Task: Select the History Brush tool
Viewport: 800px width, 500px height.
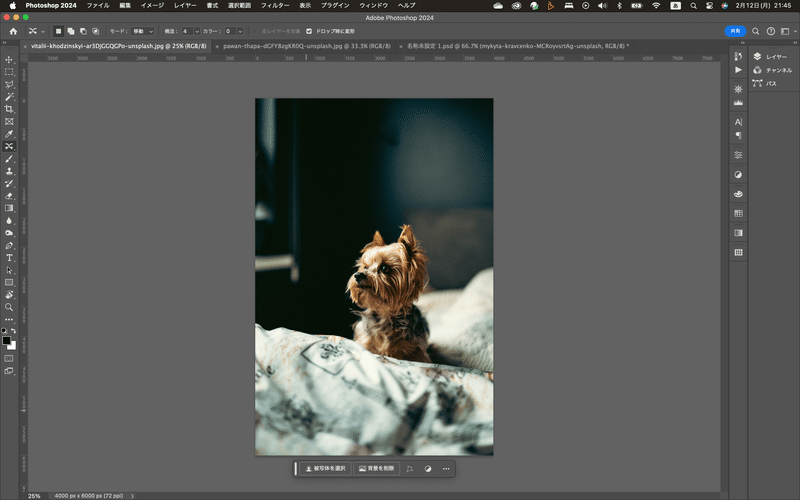Action: click(x=9, y=183)
